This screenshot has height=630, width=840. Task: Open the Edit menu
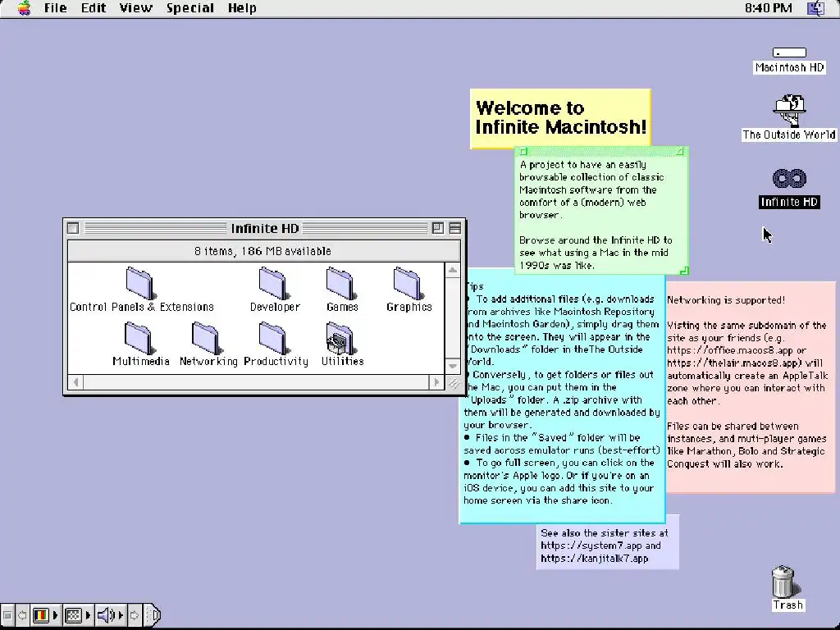(94, 8)
